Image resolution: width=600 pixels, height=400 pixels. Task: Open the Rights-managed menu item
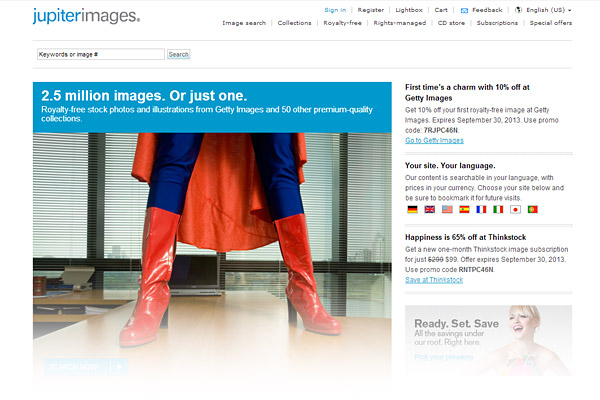(398, 22)
